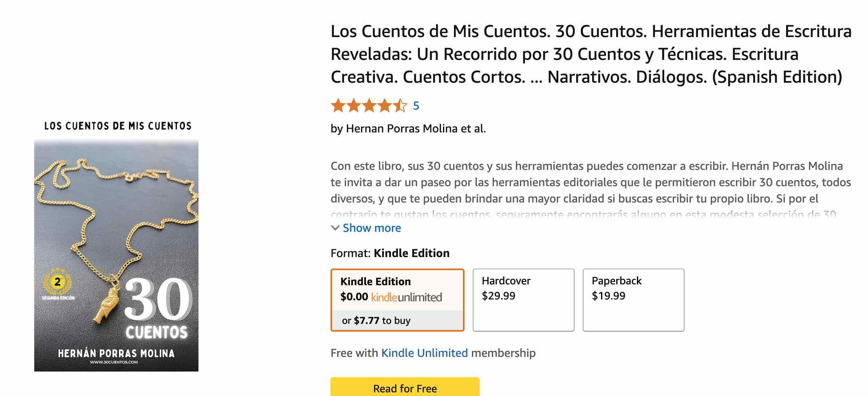Click the Show more chevron arrow
The image size is (868, 396).
pyautogui.click(x=336, y=228)
